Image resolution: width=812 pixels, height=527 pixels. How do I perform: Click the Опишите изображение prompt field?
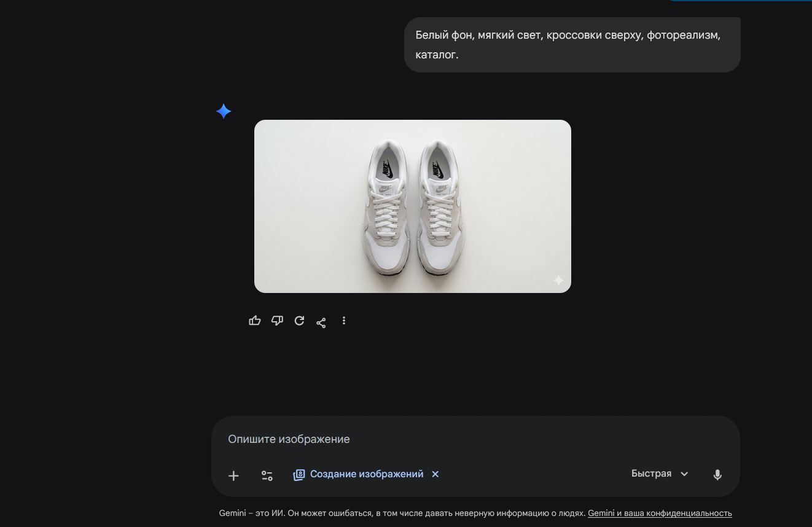(x=369, y=439)
